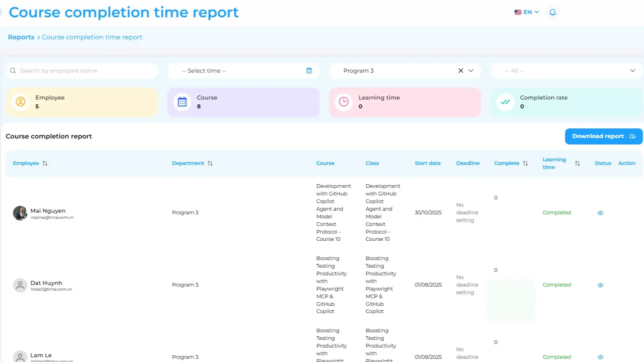Click Dat Huynh's start date 01/08/2025

[x=428, y=285]
